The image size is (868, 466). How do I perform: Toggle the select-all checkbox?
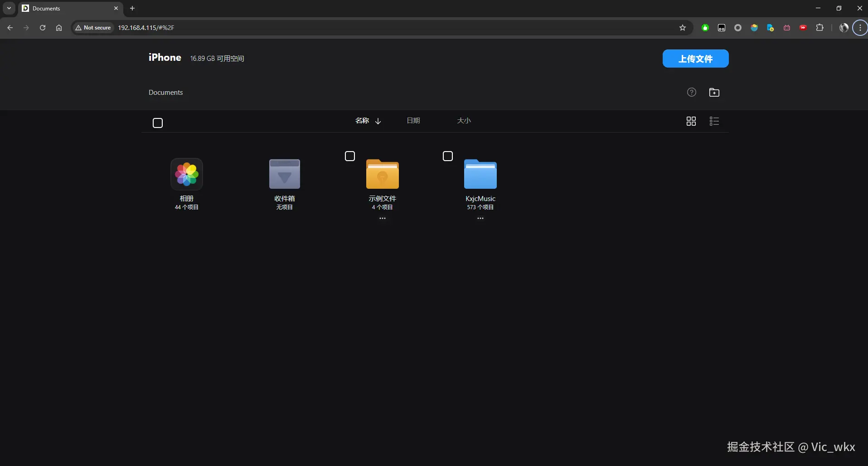pos(158,123)
